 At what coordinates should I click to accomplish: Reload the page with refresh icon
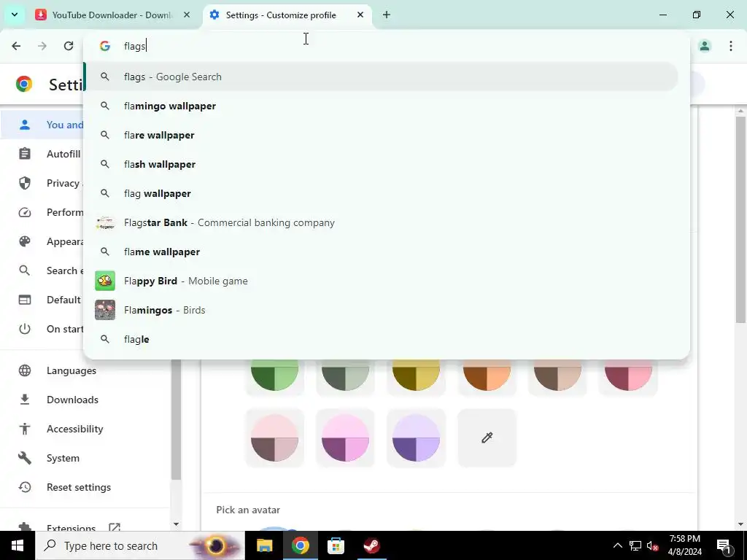[x=69, y=46]
